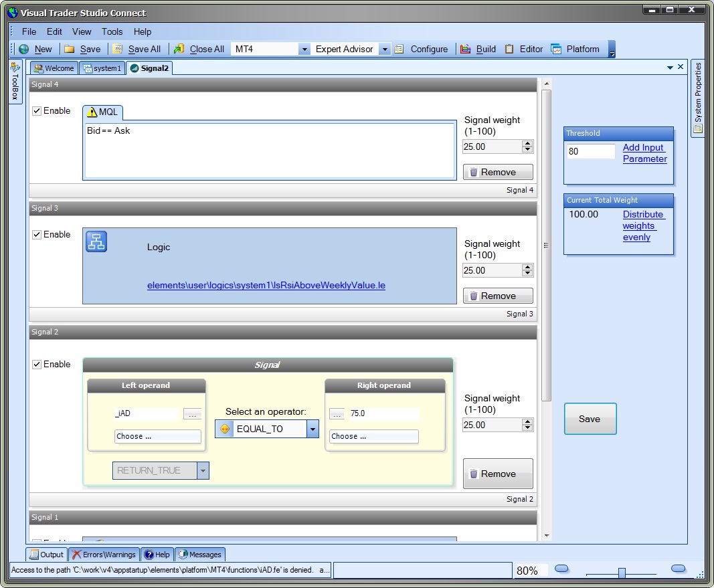Screen dimensions: 714x588
Task: Click Distribute weights evenly link
Action: click(x=644, y=225)
